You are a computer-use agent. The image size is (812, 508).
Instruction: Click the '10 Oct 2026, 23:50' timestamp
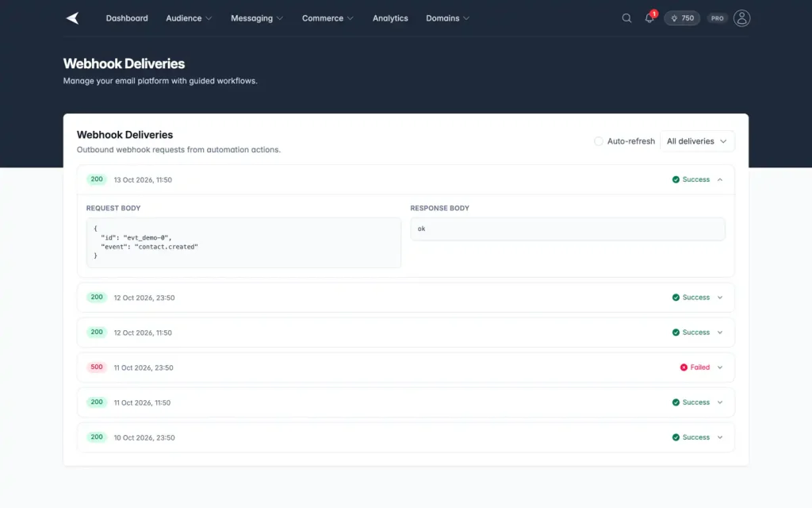tap(144, 437)
